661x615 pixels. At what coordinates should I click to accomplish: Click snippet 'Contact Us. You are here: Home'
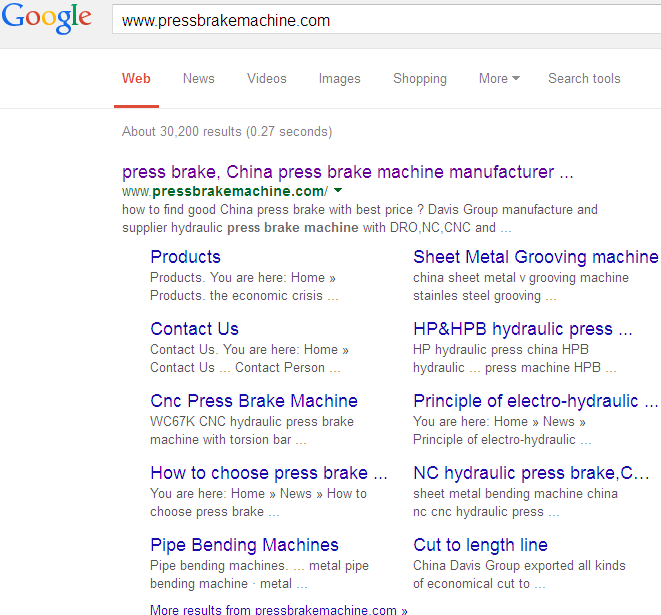coord(244,349)
